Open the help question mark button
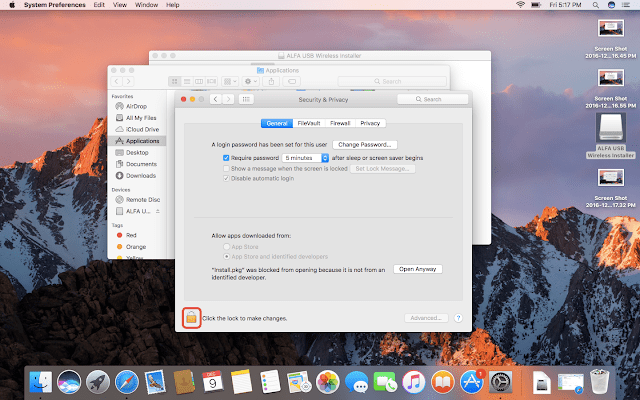The image size is (640, 400). (x=458, y=318)
